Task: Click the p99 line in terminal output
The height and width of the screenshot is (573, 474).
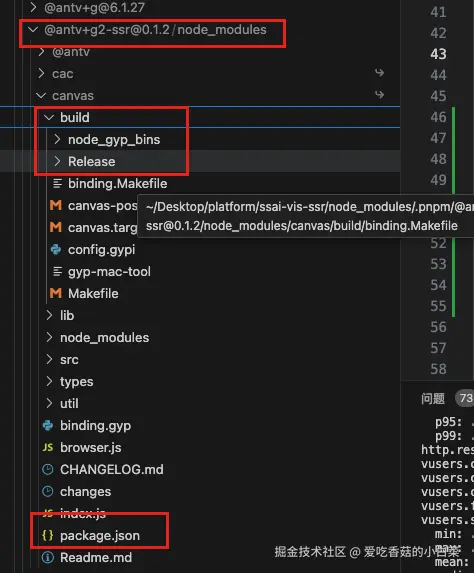Action: click(x=454, y=436)
